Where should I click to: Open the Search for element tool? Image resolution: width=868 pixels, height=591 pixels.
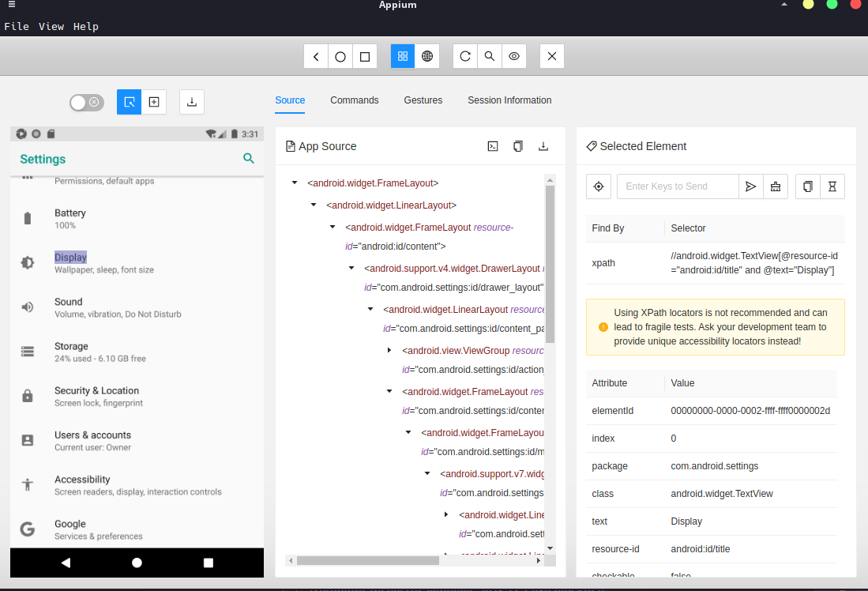click(490, 56)
